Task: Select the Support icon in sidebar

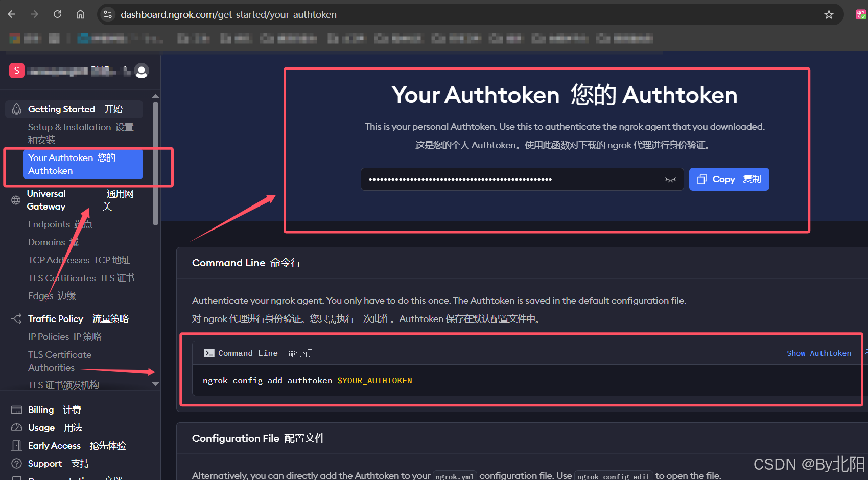Action: pos(16,463)
